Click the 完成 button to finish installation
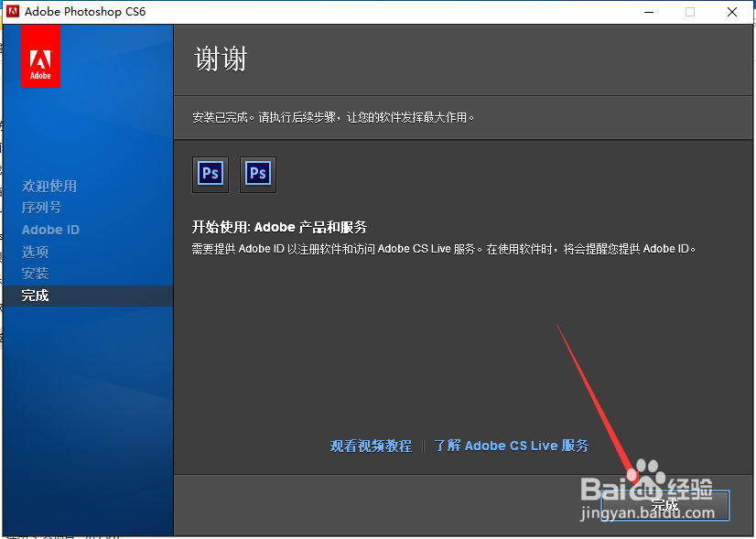The height and width of the screenshot is (539, 756). click(x=665, y=505)
